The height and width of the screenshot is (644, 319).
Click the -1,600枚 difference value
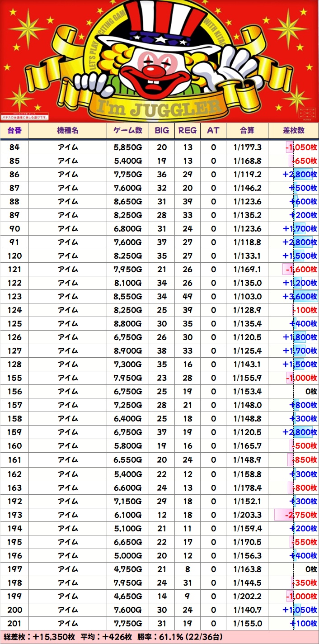(x=301, y=270)
